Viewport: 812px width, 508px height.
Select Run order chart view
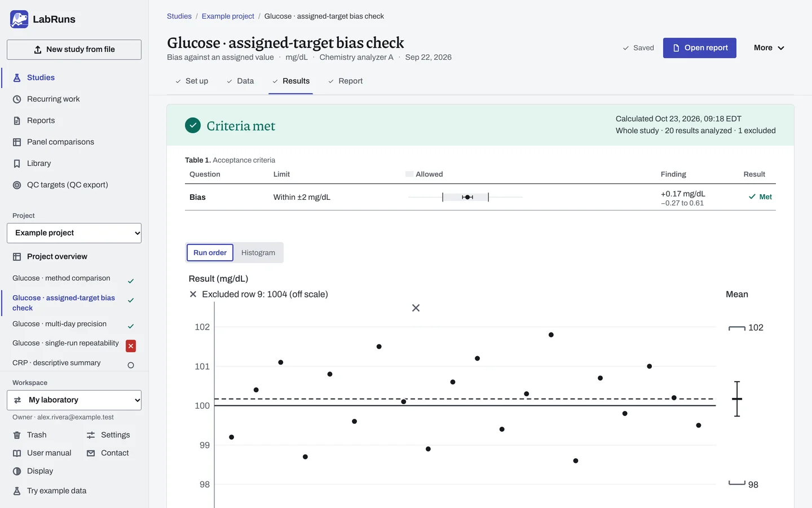(x=210, y=253)
